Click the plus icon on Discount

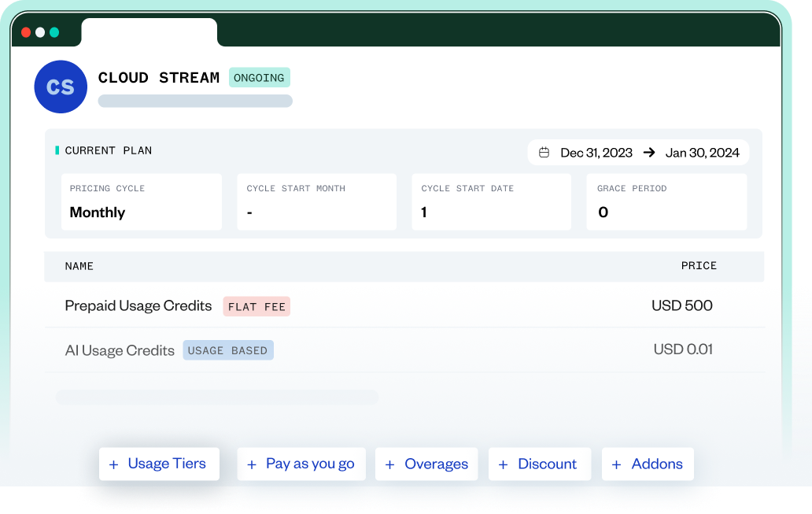503,464
